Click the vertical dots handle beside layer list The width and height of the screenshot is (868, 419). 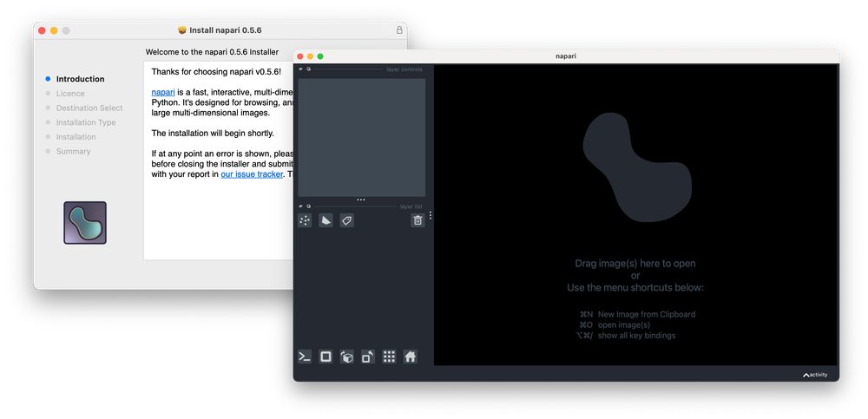pyautogui.click(x=431, y=215)
